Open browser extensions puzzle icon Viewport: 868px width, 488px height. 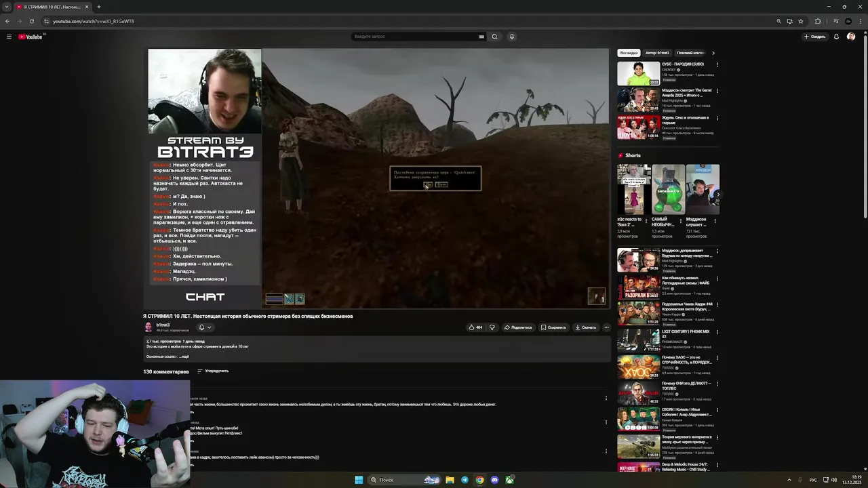tap(818, 21)
